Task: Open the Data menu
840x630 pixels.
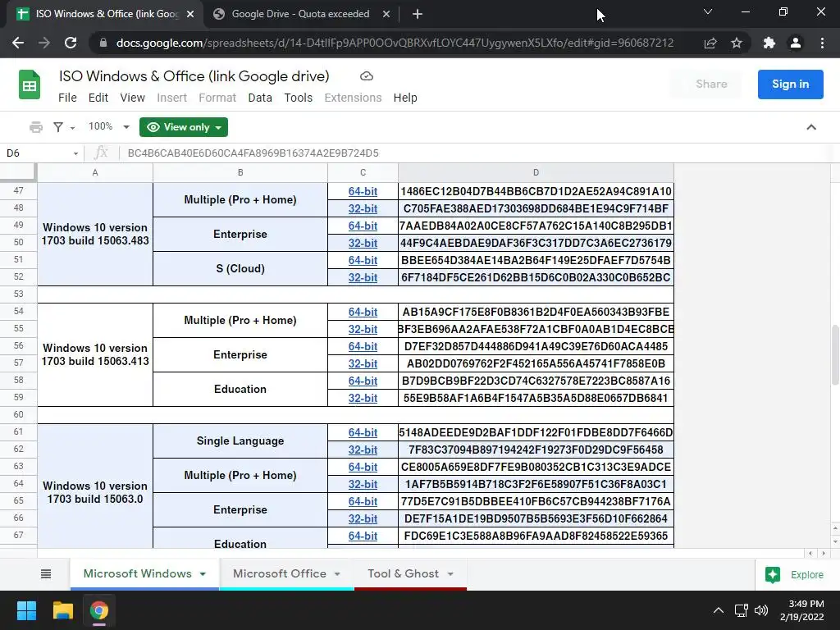Action: click(x=260, y=98)
